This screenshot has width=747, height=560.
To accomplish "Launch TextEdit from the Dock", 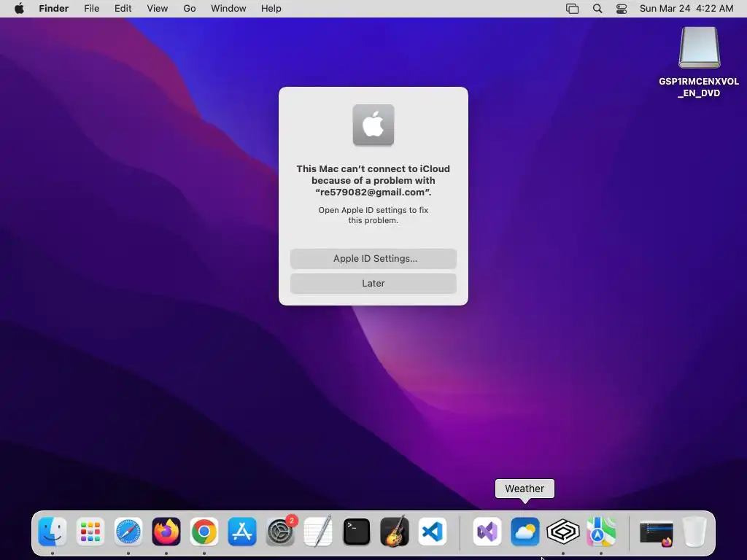I will click(318, 532).
